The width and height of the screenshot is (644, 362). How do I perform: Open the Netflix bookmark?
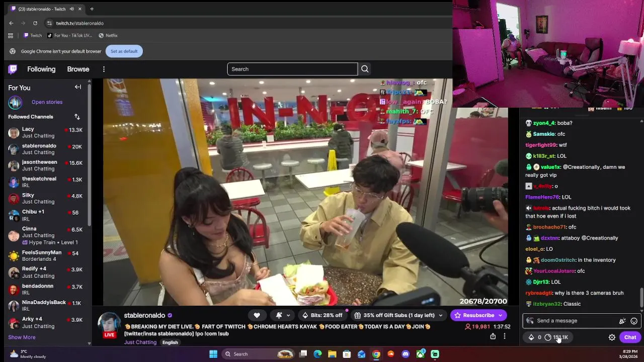[x=108, y=36]
